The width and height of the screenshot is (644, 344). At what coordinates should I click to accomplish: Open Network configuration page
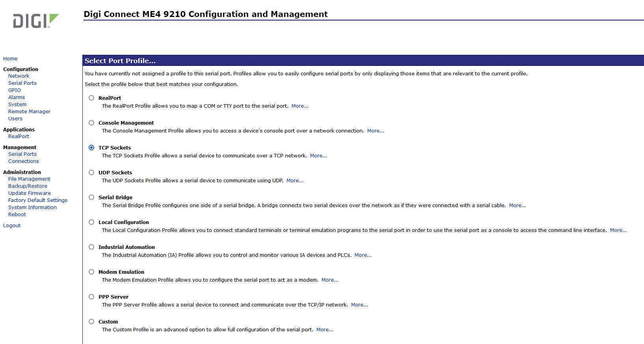tap(19, 76)
